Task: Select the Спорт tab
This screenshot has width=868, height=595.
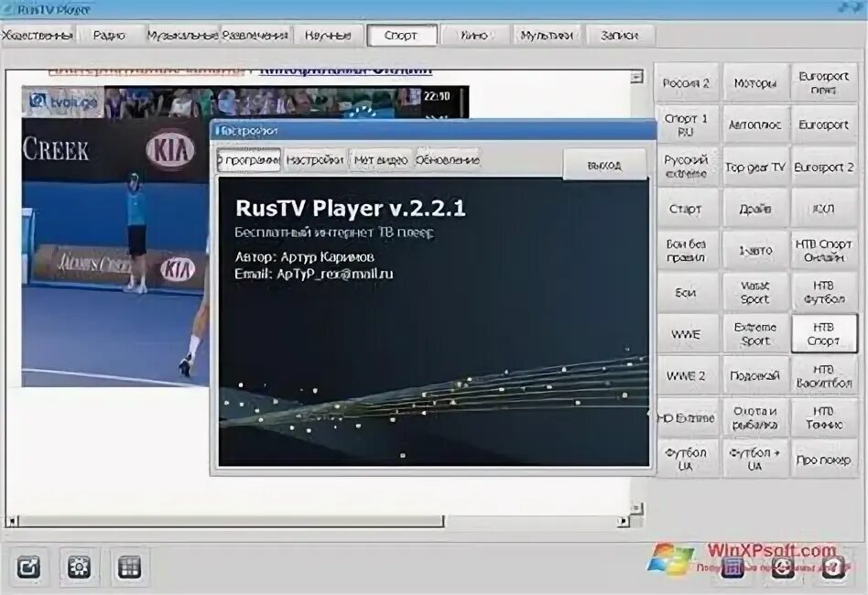Action: tap(401, 36)
